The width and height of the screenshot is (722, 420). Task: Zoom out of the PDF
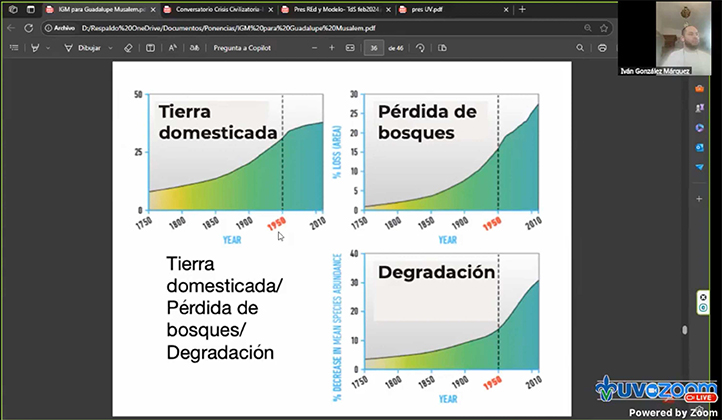[314, 48]
